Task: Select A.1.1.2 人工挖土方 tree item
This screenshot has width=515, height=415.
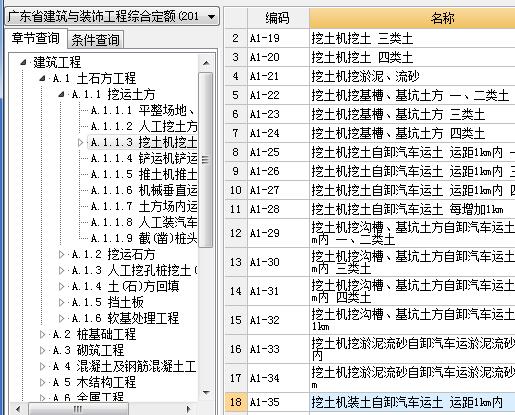Action: (x=144, y=126)
